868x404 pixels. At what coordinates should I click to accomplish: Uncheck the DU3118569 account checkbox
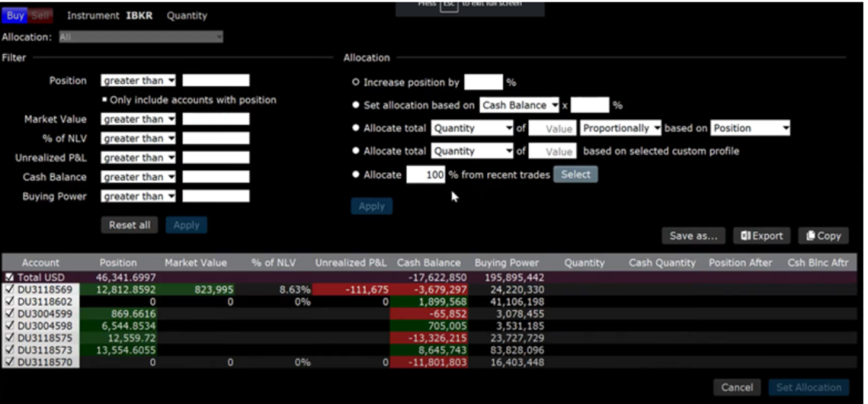point(9,289)
